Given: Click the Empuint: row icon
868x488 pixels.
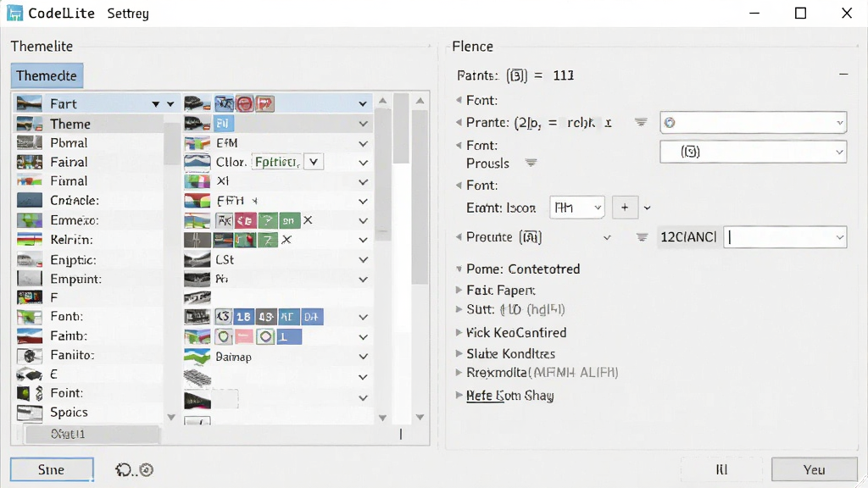Looking at the screenshot, I should click(x=30, y=279).
